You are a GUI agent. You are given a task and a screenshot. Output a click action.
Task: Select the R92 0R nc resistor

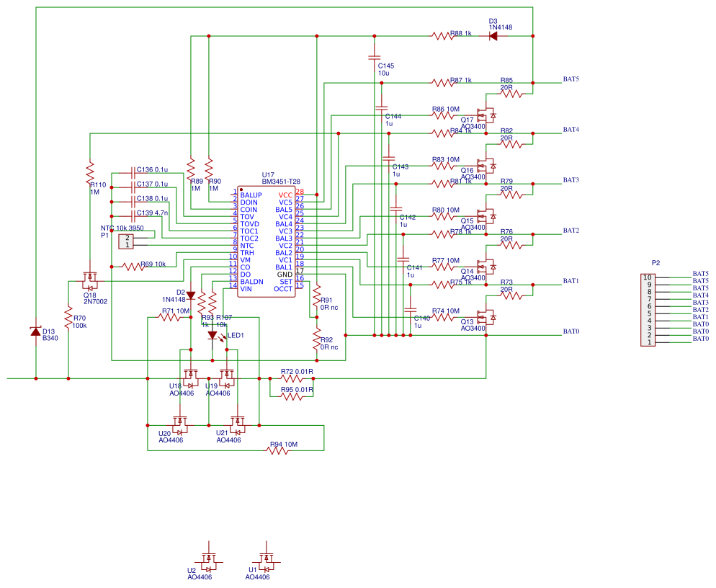317,339
